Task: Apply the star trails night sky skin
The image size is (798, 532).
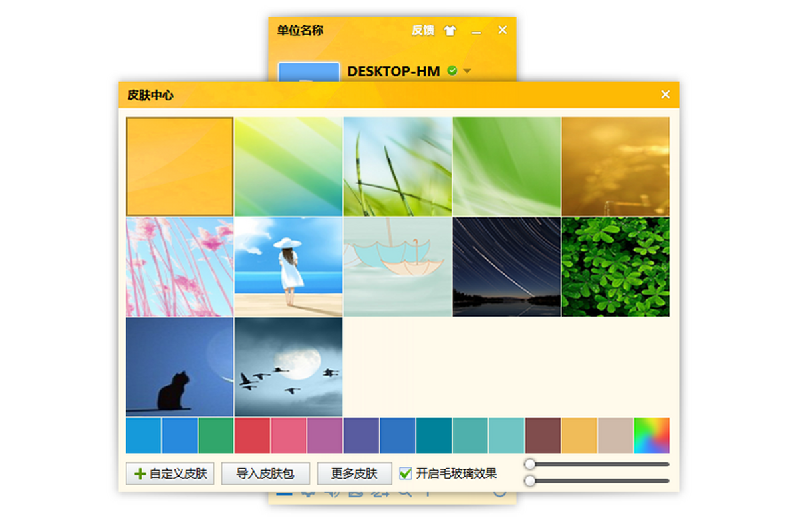Action: 507,267
